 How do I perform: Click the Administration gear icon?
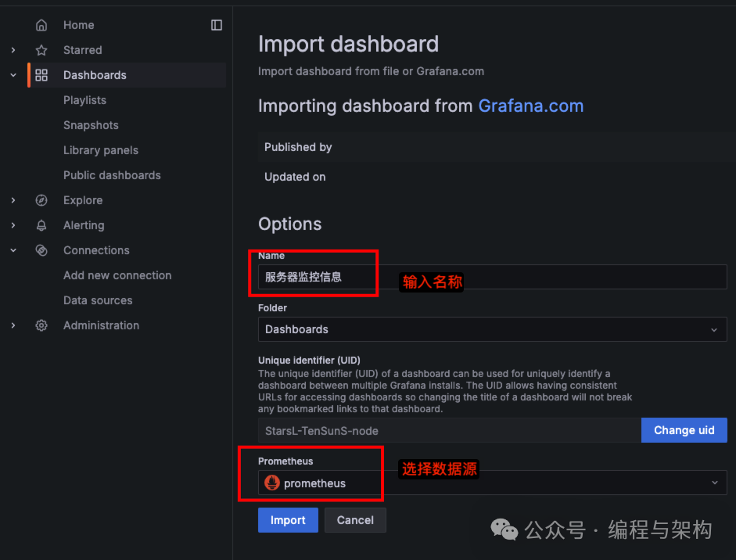point(41,325)
